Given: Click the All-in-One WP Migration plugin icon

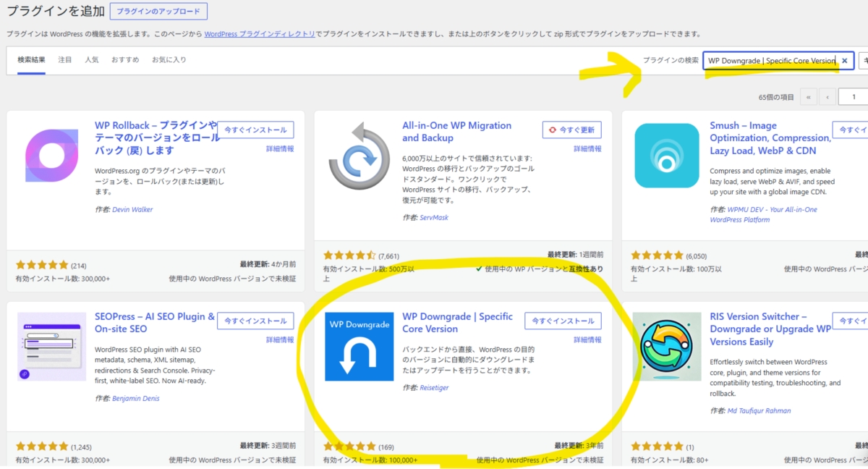Looking at the screenshot, I should 359,155.
